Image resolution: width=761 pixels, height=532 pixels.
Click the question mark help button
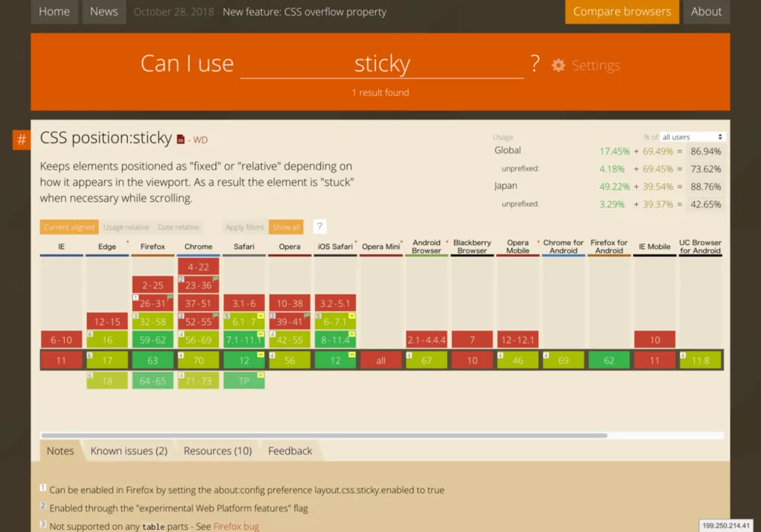320,227
